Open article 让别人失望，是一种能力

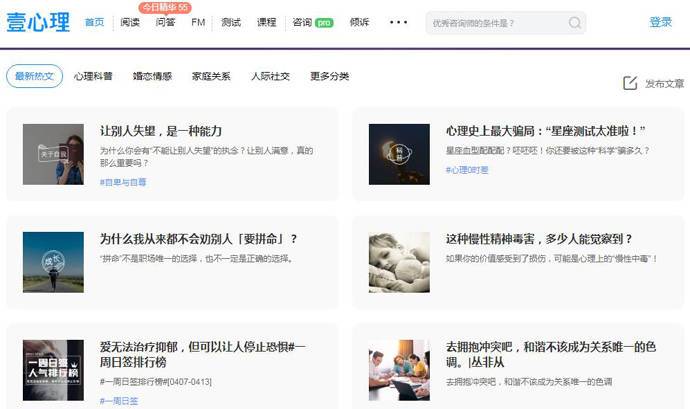160,131
